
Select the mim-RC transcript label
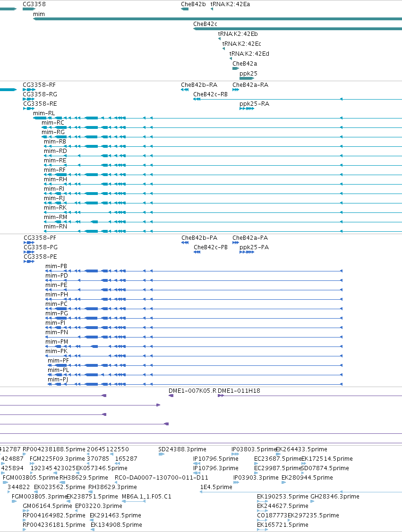point(52,123)
